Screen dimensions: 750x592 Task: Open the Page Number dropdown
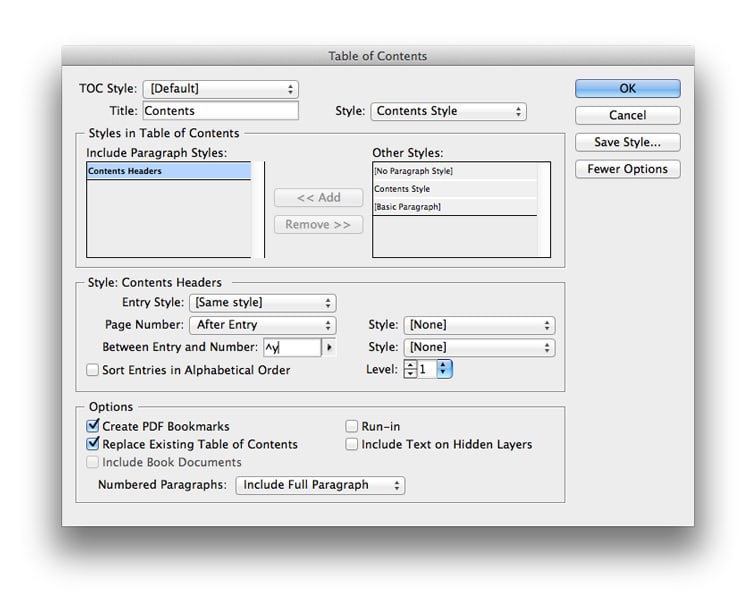(x=263, y=325)
